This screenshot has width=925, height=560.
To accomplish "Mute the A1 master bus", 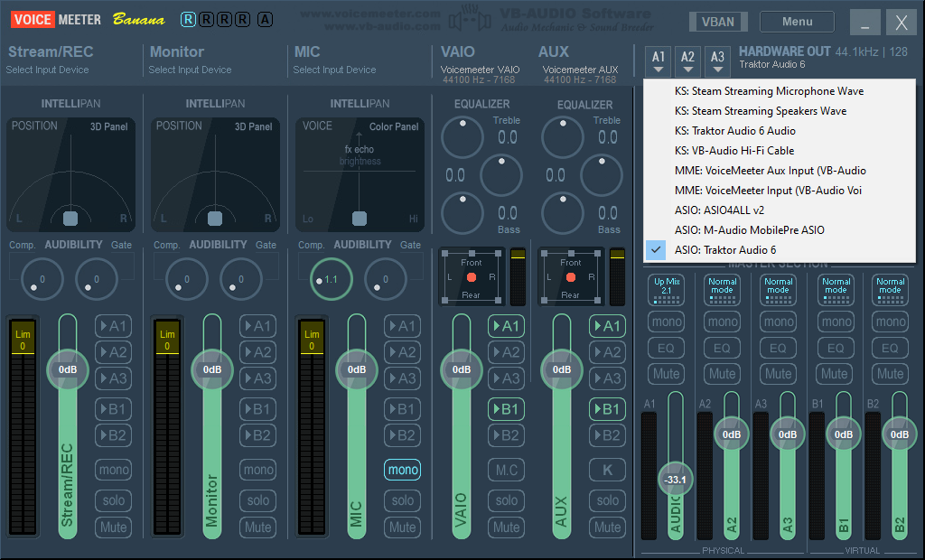I will pos(666,374).
